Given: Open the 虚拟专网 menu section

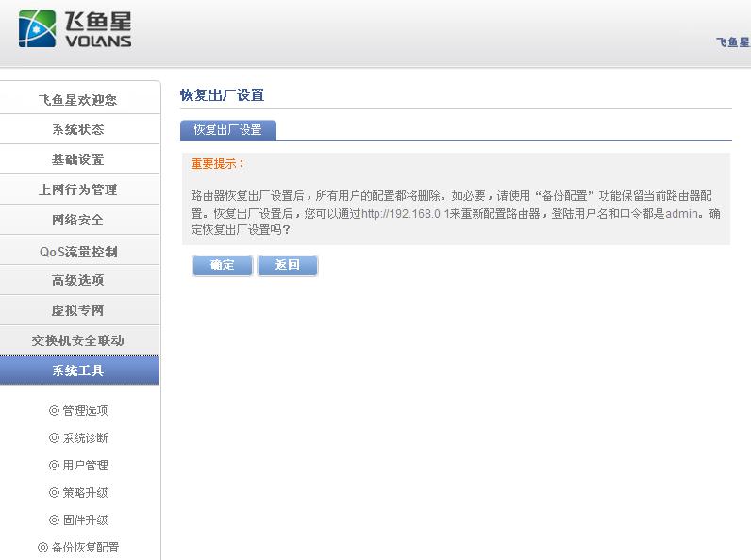Looking at the screenshot, I should coord(78,310).
